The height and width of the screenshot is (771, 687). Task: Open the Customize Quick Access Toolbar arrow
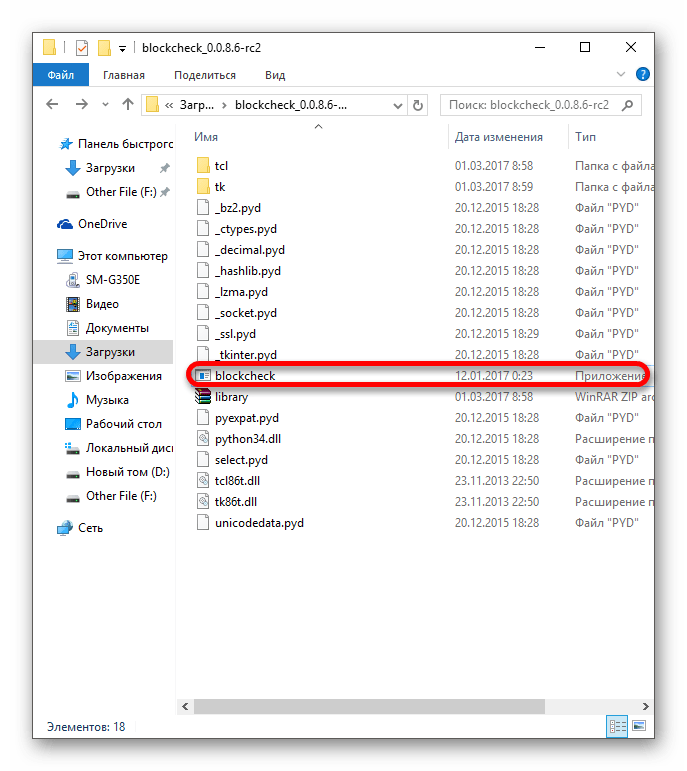click(x=122, y=49)
